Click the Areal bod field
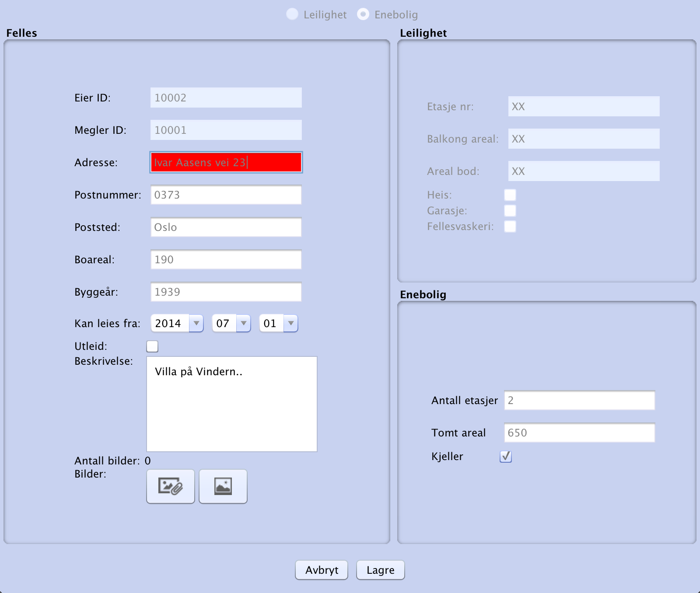 click(584, 171)
